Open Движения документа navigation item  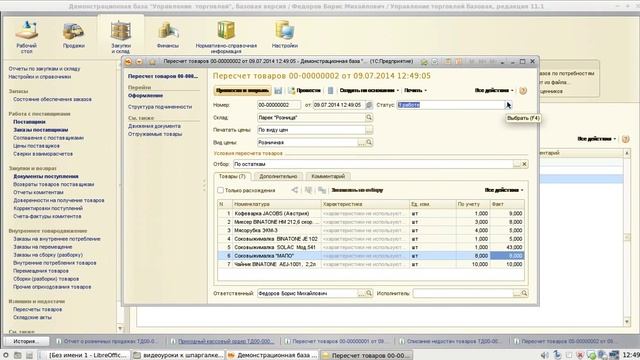pos(154,126)
